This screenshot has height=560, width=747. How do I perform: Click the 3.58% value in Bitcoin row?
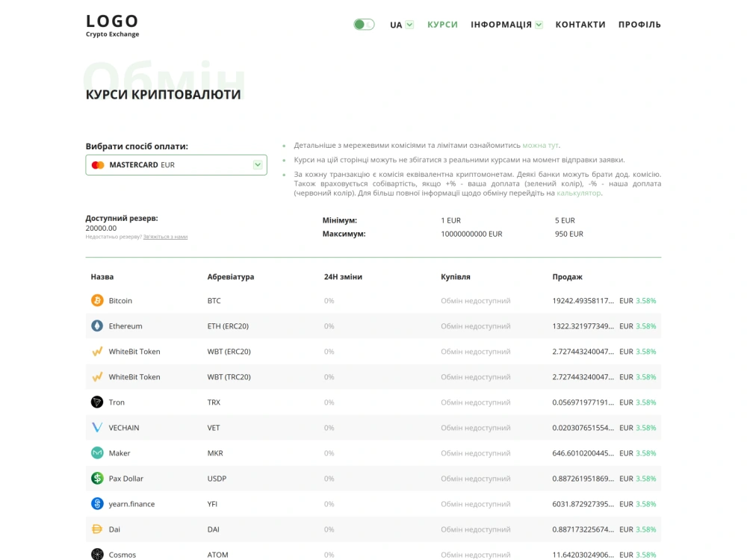pos(646,300)
